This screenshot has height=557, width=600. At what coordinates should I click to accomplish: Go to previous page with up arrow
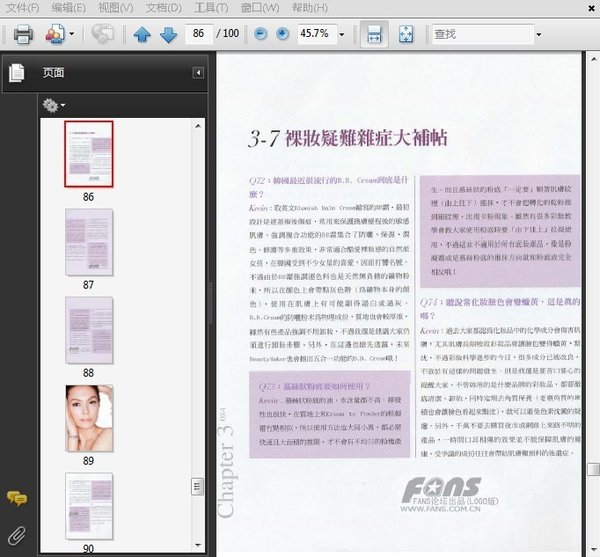coord(142,34)
